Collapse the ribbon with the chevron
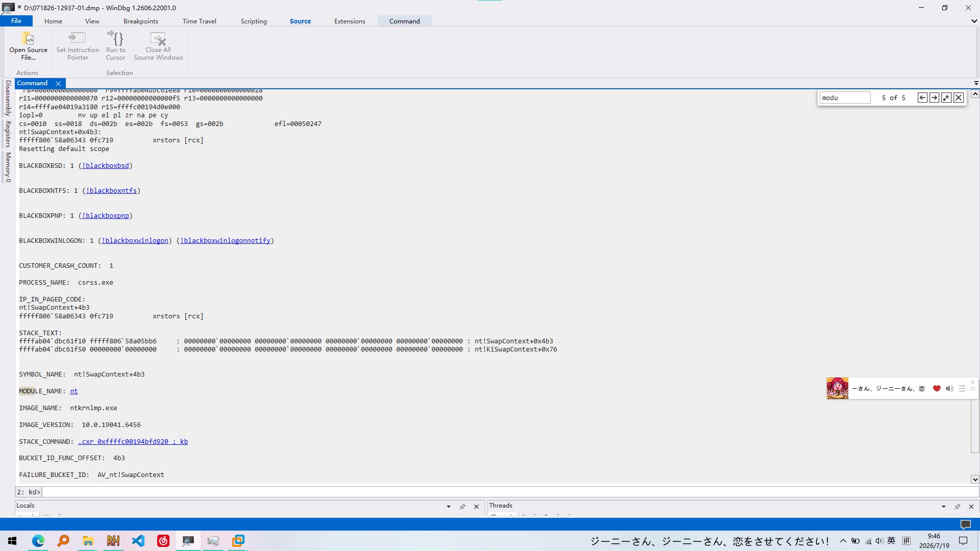Viewport: 980px width, 551px height. coord(974,21)
